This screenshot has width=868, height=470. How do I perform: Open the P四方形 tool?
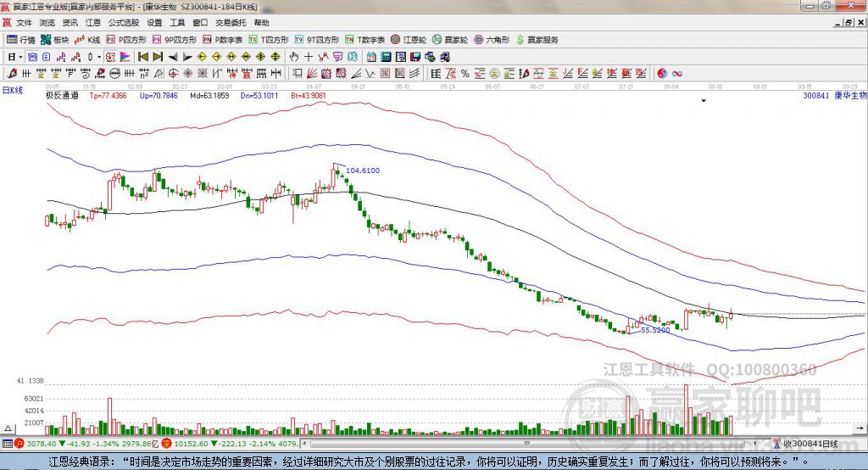(126, 40)
